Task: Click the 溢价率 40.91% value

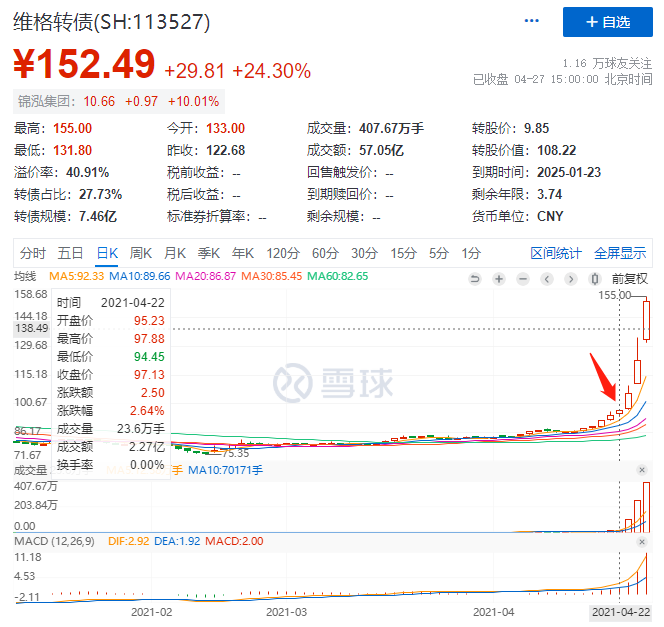Action: pos(87,172)
